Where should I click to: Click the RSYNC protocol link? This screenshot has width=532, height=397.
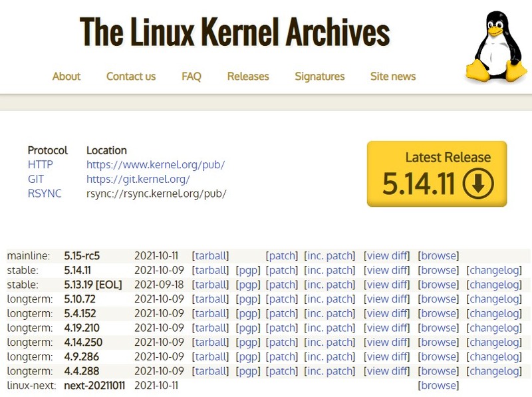45,194
